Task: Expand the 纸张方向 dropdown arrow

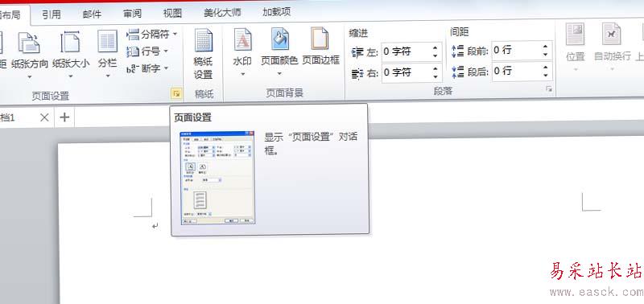Action: click(30, 76)
